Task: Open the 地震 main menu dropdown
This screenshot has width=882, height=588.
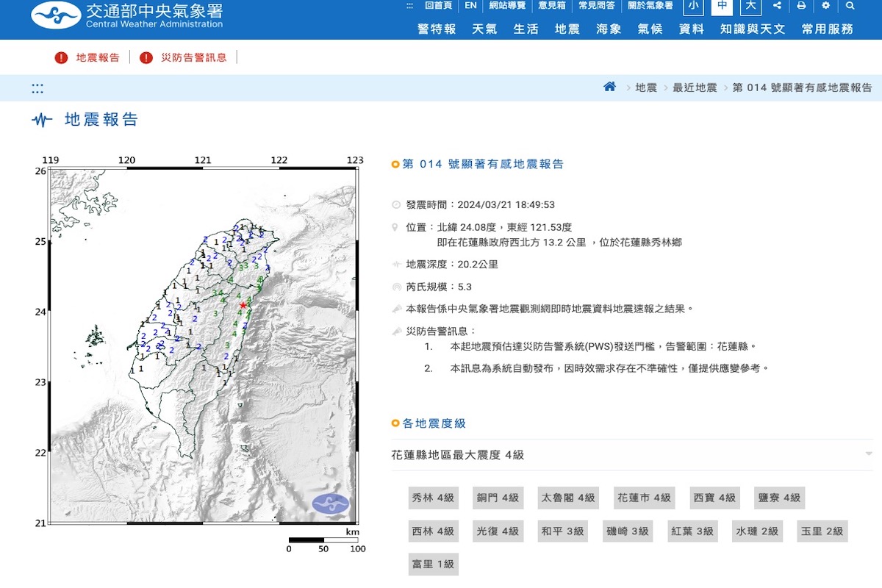Action: [x=567, y=29]
